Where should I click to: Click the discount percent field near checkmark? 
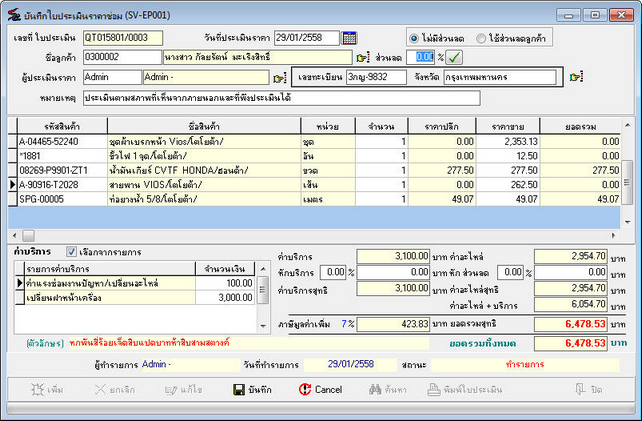pos(420,57)
